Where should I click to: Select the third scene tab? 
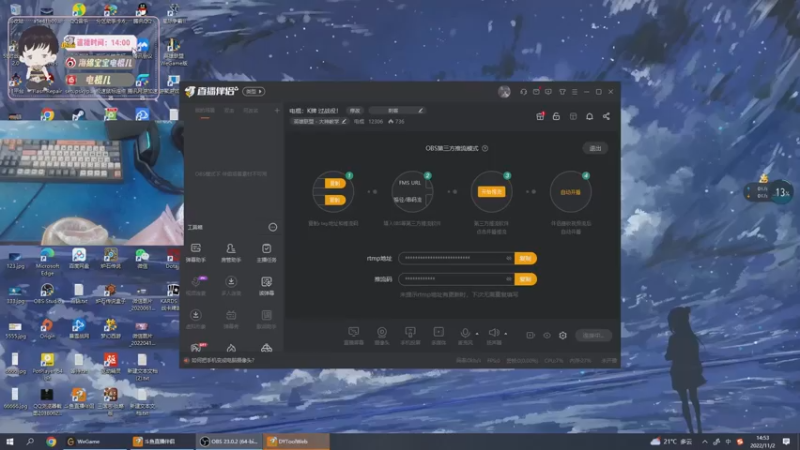(x=251, y=111)
